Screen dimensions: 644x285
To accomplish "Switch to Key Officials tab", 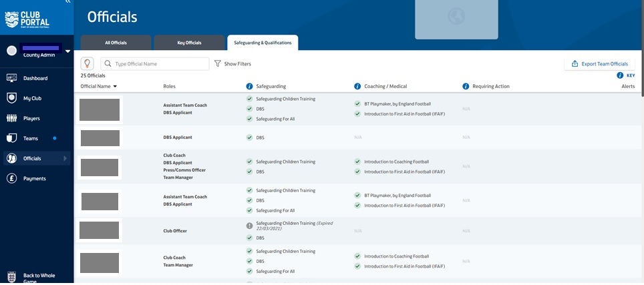I will (x=189, y=43).
